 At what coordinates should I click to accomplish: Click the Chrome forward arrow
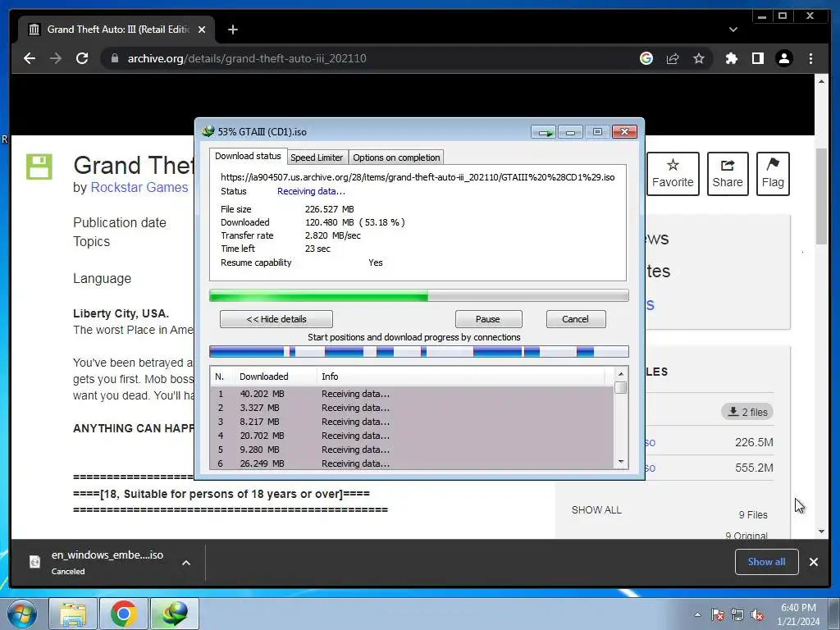[56, 58]
